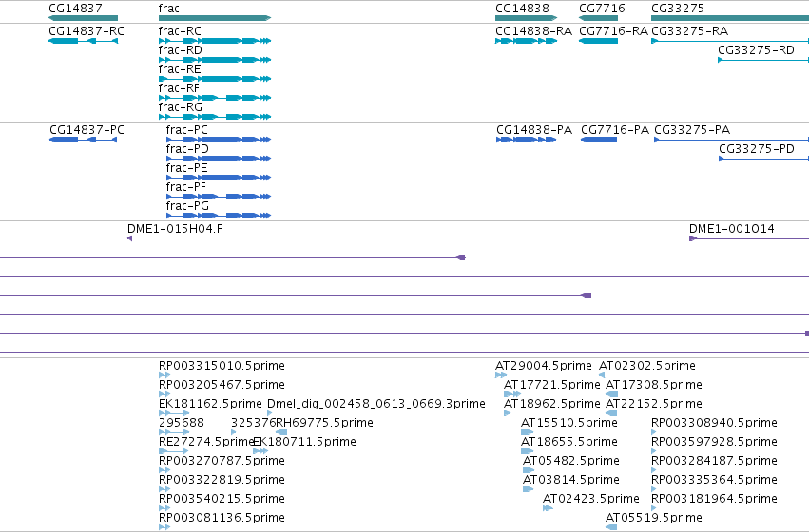Click the AT18655.5prime EST
Viewport: 809px width, 532px height.
click(x=528, y=451)
